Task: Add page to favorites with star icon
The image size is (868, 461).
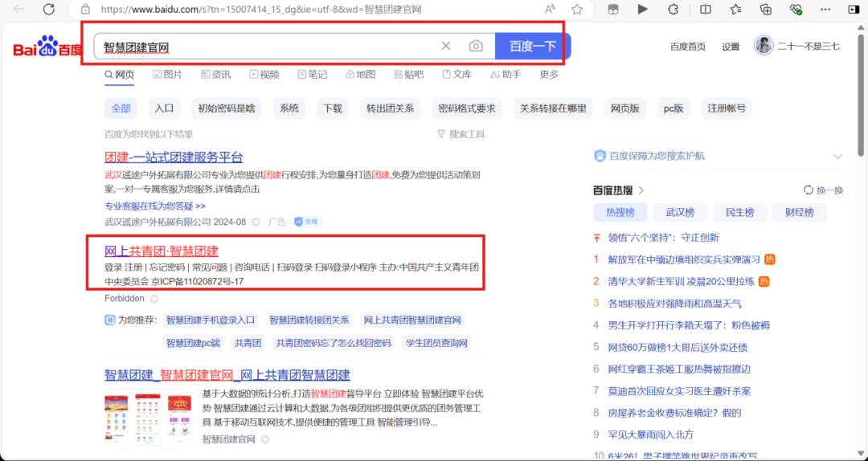Action: point(577,10)
